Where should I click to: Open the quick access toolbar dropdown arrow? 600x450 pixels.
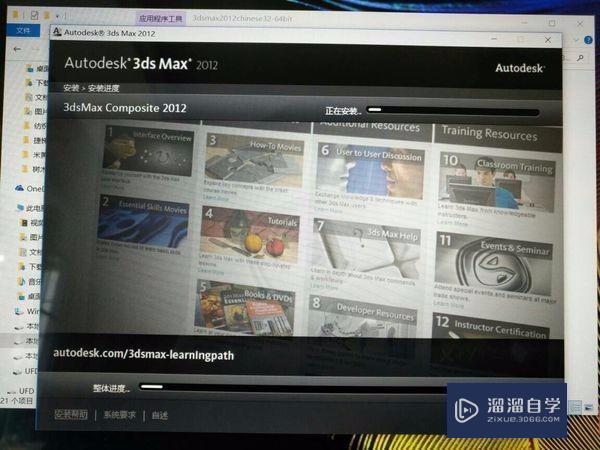pos(57,16)
